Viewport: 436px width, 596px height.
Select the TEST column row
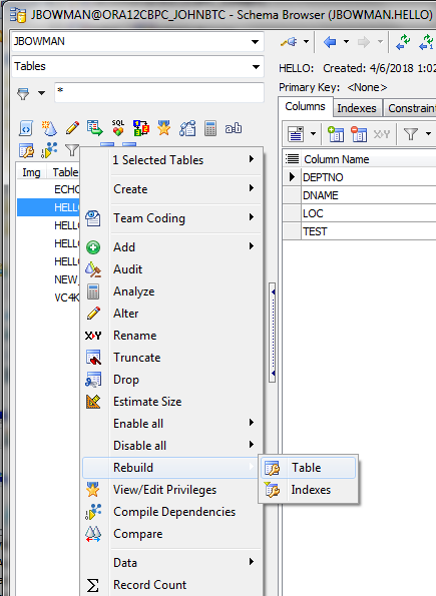pyautogui.click(x=360, y=231)
